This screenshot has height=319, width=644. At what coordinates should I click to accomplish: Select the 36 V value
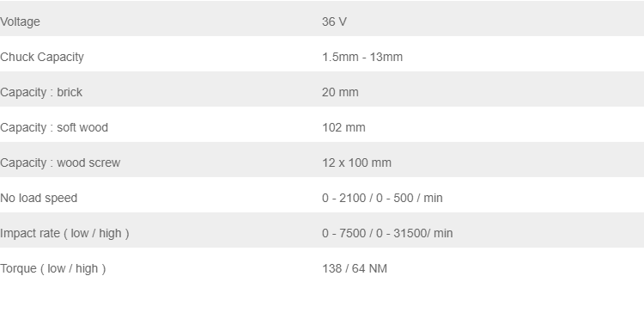pos(334,21)
